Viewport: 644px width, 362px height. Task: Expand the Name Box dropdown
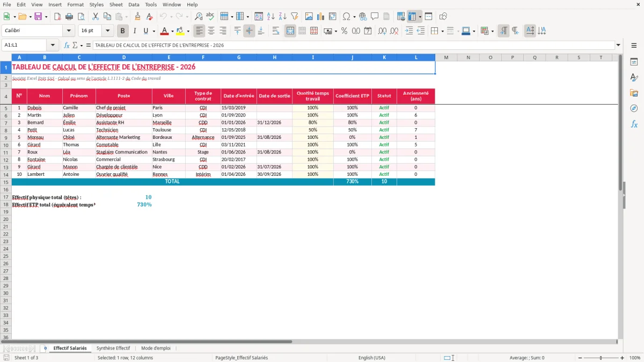(53, 46)
